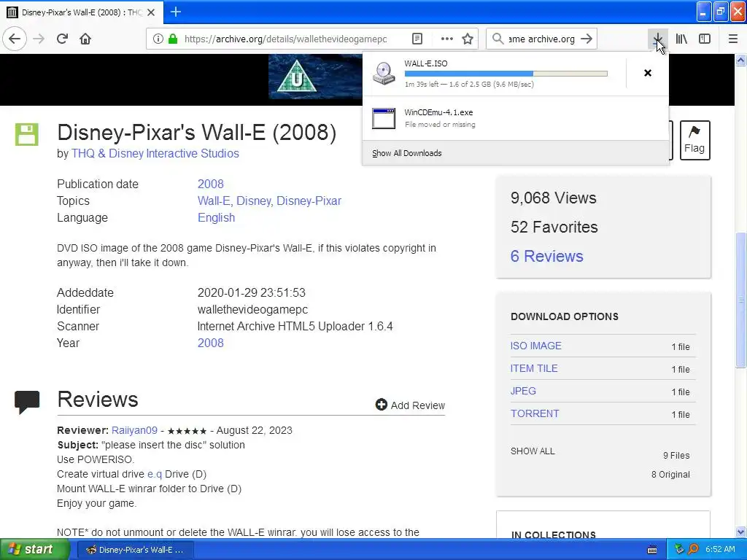Click the taskbar on-screen keyboard icon
The height and width of the screenshot is (560, 747).
[x=651, y=550]
